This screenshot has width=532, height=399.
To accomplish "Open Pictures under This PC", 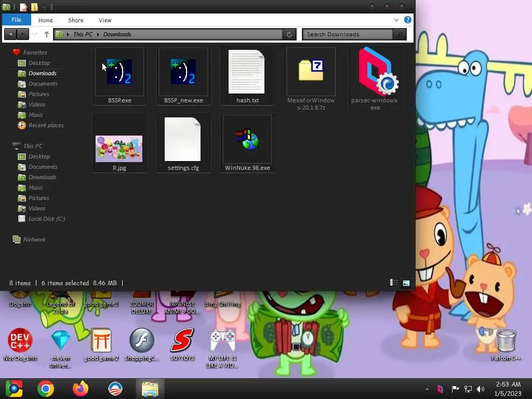I will [x=33, y=198].
